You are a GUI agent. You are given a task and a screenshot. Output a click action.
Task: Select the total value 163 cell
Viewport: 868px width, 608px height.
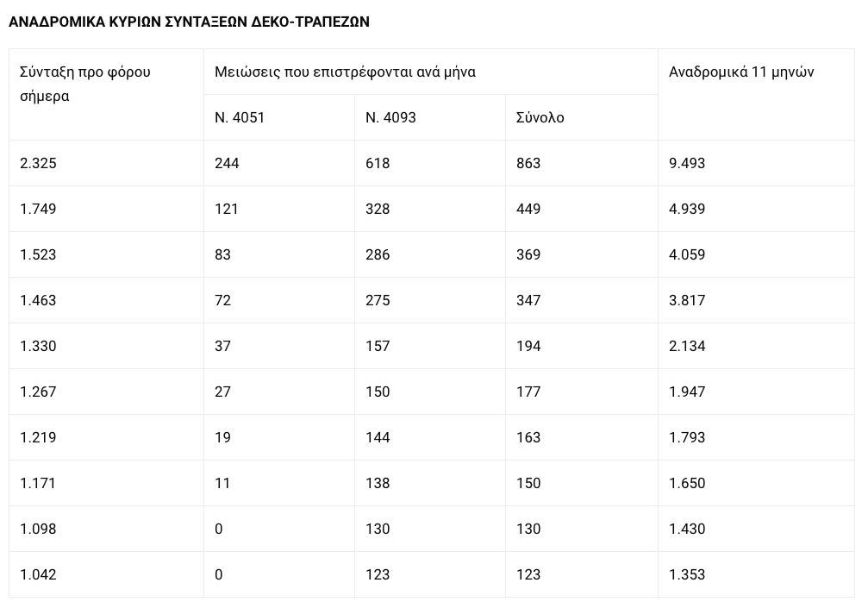tap(581, 437)
